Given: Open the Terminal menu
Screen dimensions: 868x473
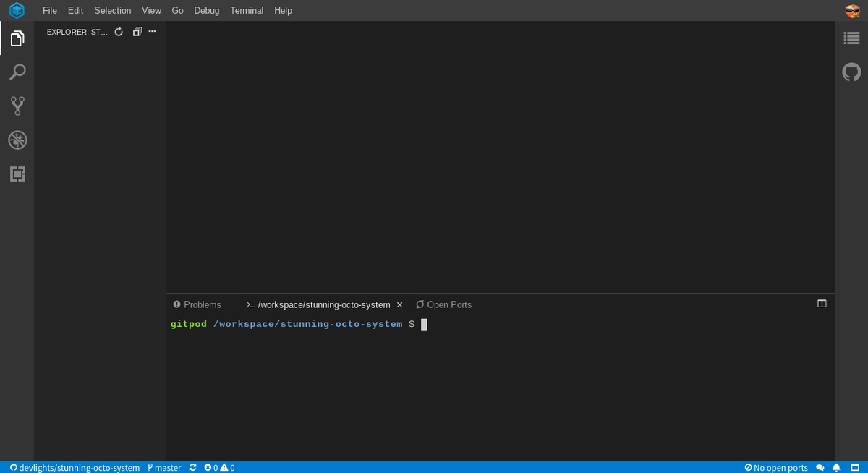Looking at the screenshot, I should [247, 10].
